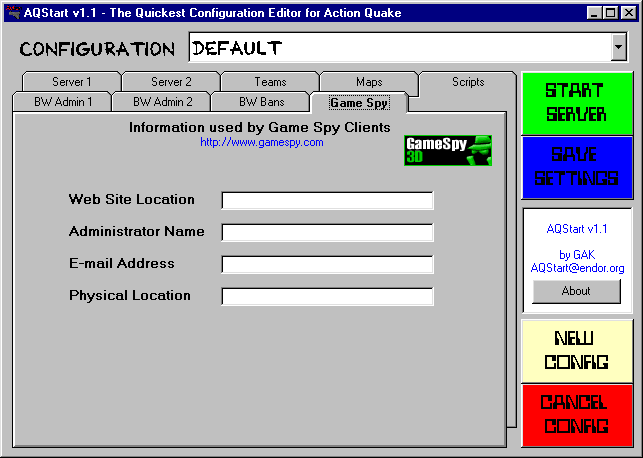This screenshot has width=643, height=458.
Task: Click the 'Web Site Location' label
Action: coord(132,199)
